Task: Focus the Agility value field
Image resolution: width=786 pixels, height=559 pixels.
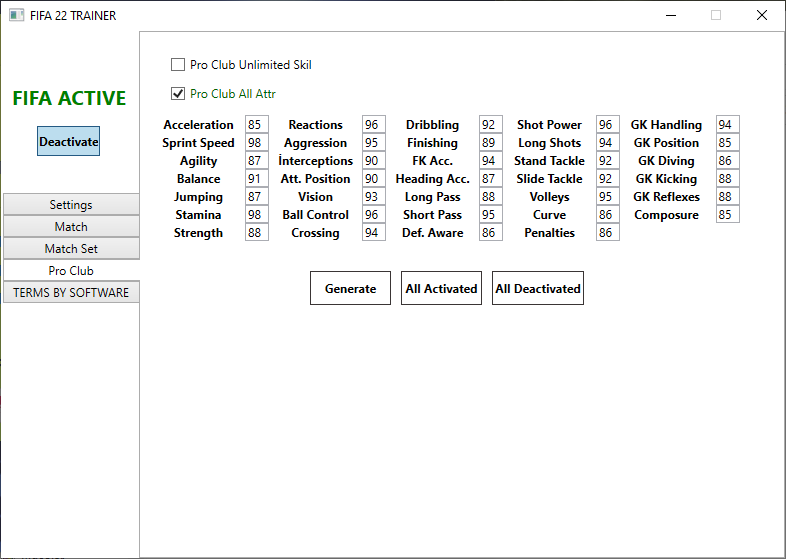Action: click(x=257, y=160)
